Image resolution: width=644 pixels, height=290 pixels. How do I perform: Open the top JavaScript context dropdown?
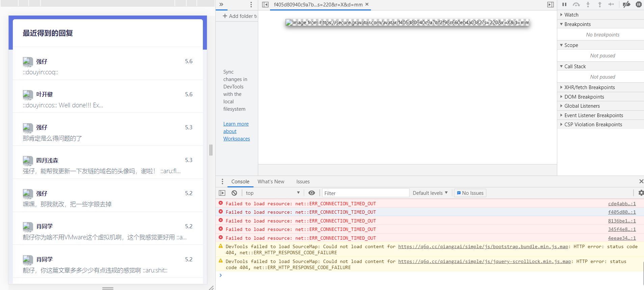[272, 193]
